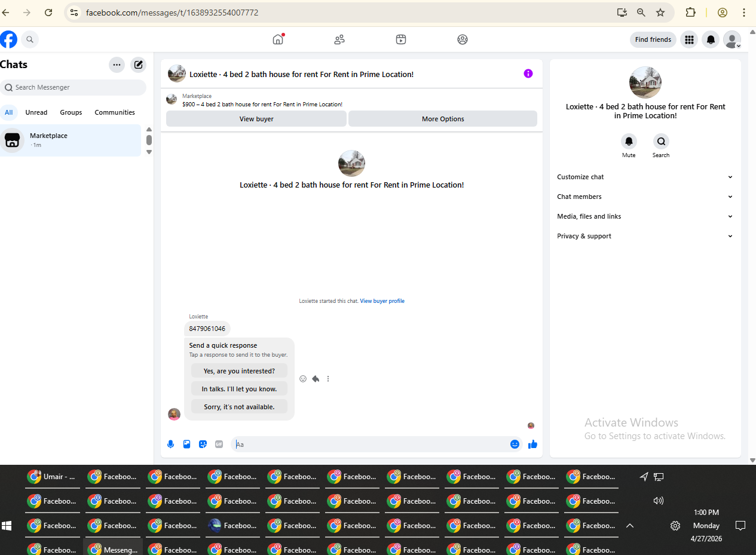Click the Search Messenger field
Screen dimensions: 756x555
pos(73,87)
